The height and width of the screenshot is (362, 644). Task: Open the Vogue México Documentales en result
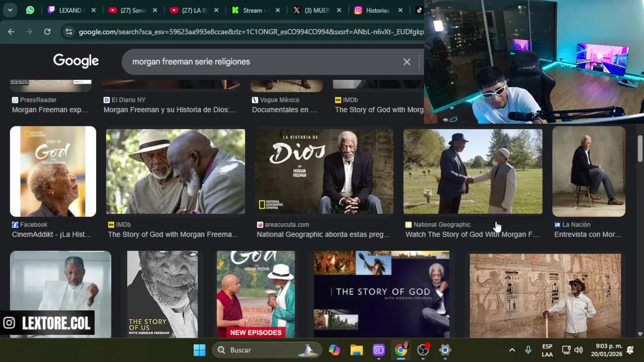pyautogui.click(x=284, y=110)
